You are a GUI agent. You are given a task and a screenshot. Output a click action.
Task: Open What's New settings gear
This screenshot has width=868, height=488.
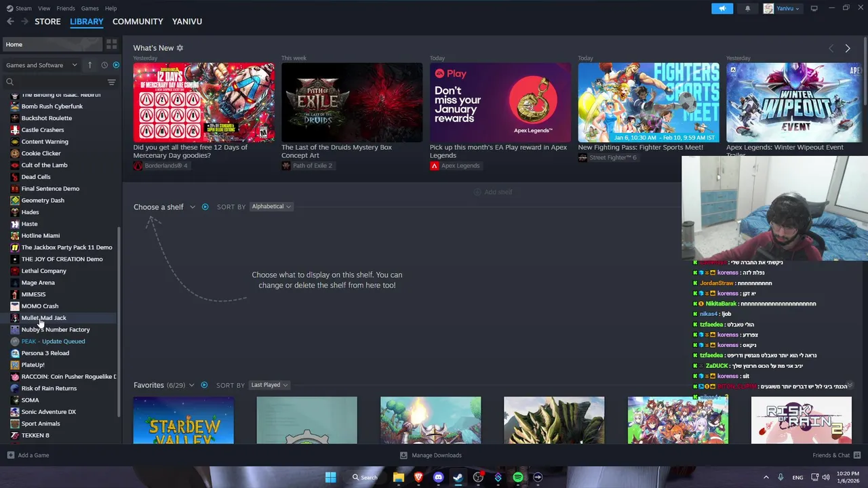click(180, 48)
